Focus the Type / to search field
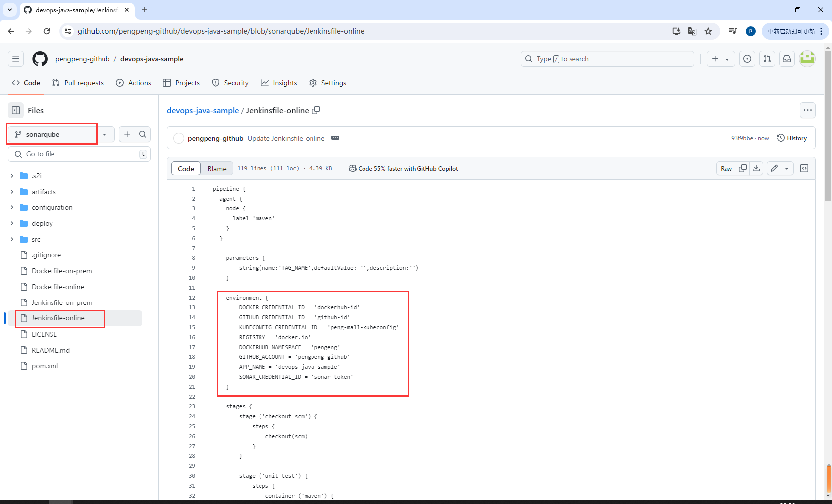Viewport: 832px width, 504px height. (x=608, y=59)
